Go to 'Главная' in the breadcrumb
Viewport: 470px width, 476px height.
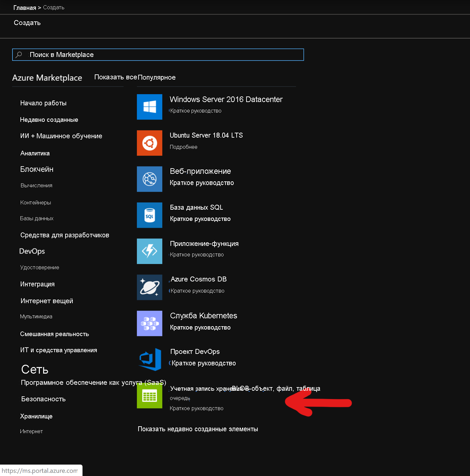(25, 8)
